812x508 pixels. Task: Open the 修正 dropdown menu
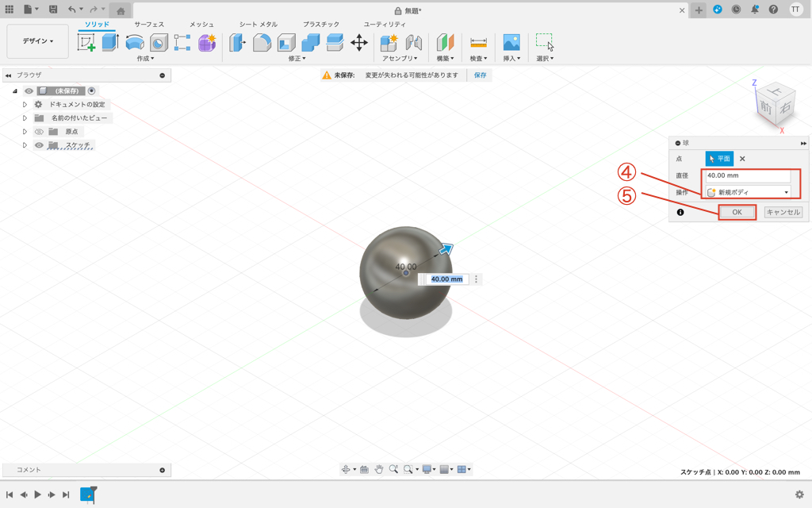(x=297, y=59)
